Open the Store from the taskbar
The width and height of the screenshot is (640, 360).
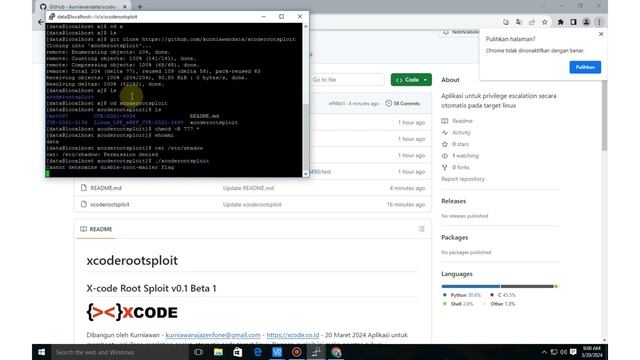click(x=238, y=352)
